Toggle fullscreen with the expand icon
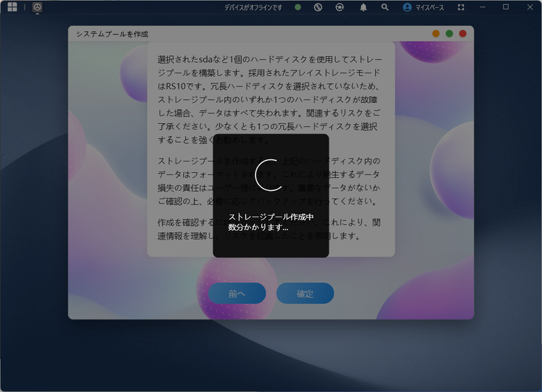Image resolution: width=542 pixels, height=392 pixels. 460,7
